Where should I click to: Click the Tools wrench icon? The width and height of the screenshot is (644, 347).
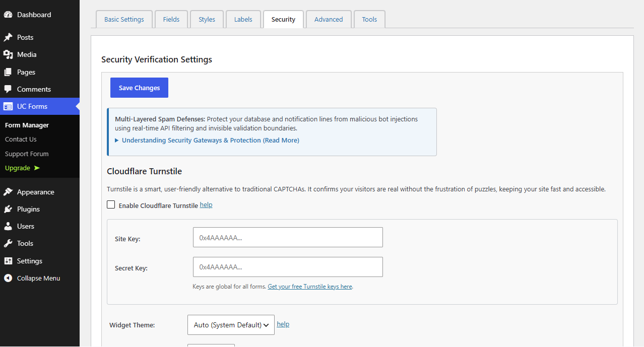pos(8,243)
